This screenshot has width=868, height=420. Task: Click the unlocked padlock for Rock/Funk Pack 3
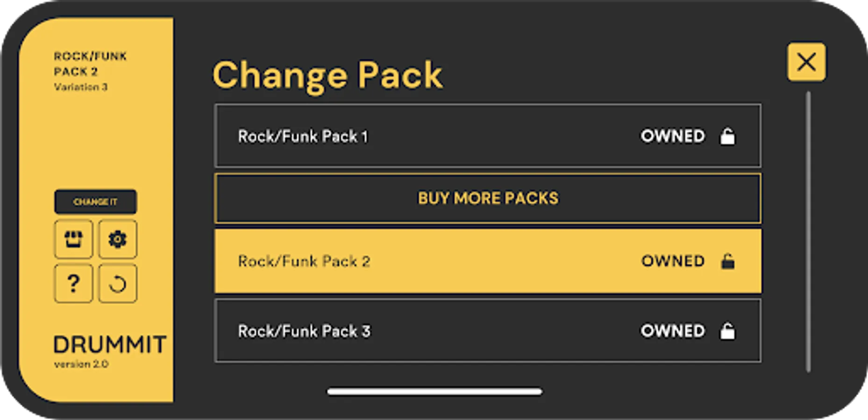tap(727, 331)
